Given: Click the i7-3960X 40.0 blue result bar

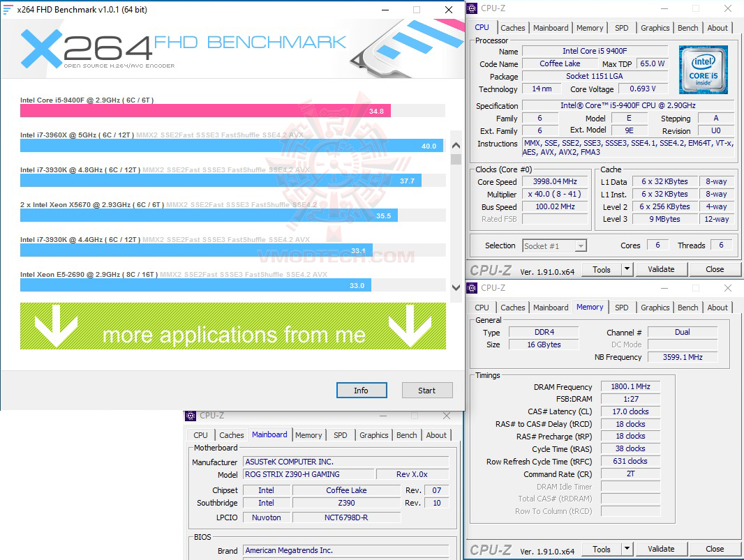Looking at the screenshot, I should pos(232,146).
